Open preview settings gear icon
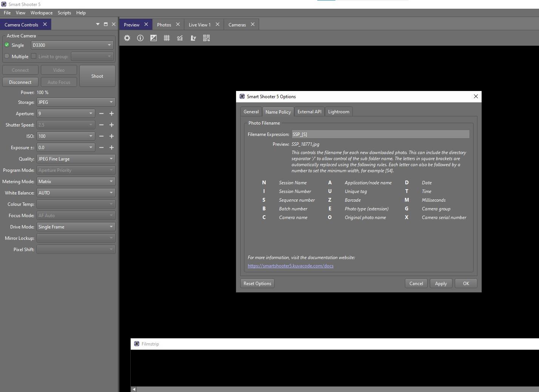Viewport: 539px width, 392px height. (127, 38)
